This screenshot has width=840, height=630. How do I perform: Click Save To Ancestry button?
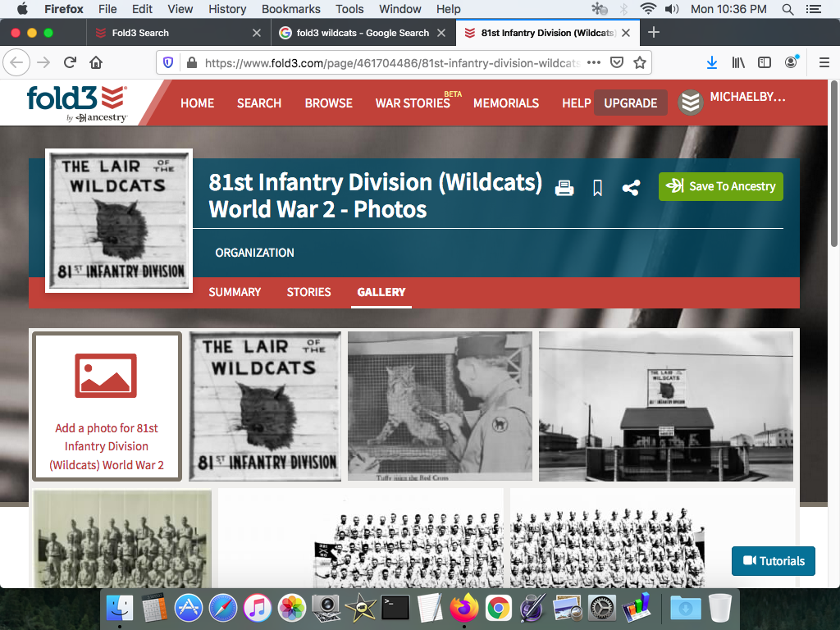(720, 186)
